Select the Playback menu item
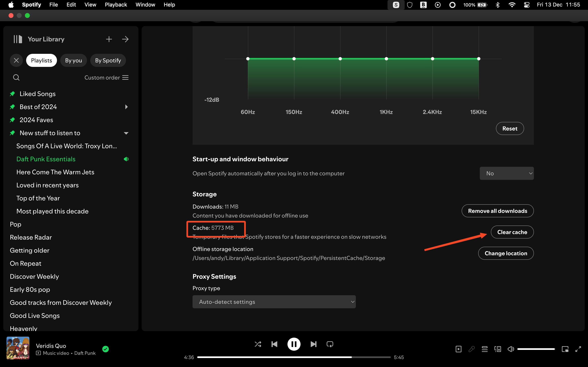 116,5
